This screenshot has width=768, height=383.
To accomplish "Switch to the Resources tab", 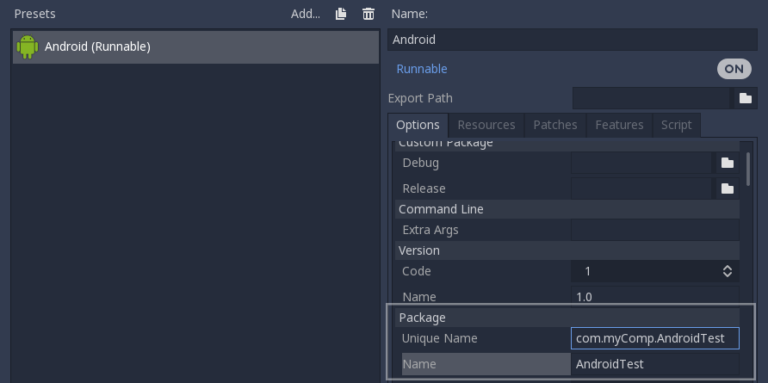I will click(x=486, y=125).
